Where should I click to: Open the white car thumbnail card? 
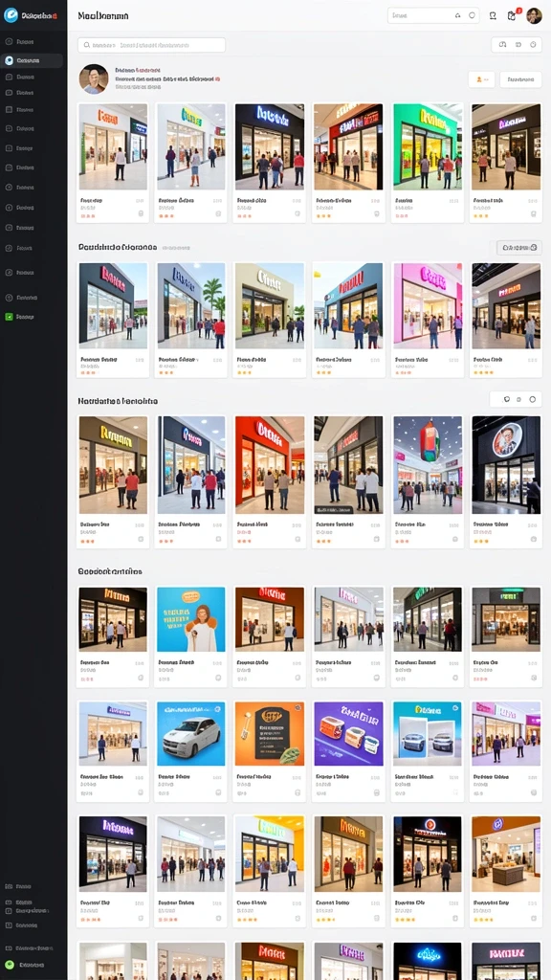tap(191, 734)
